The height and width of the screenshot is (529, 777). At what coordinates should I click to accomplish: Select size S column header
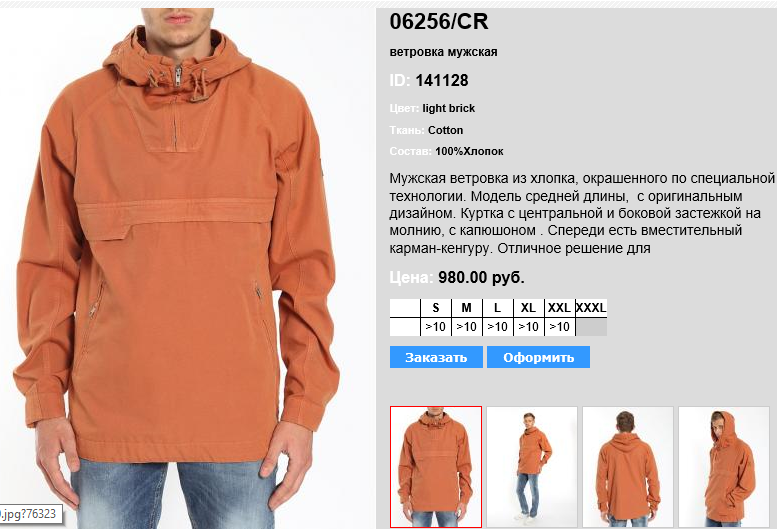coord(436,308)
